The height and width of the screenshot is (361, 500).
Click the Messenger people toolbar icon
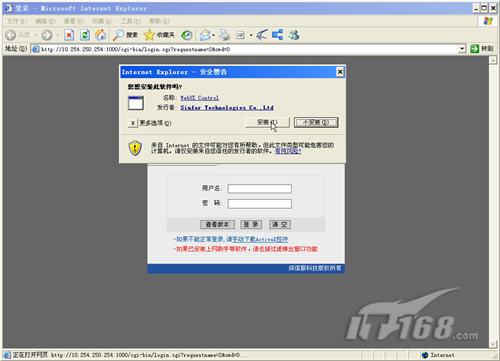[294, 35]
